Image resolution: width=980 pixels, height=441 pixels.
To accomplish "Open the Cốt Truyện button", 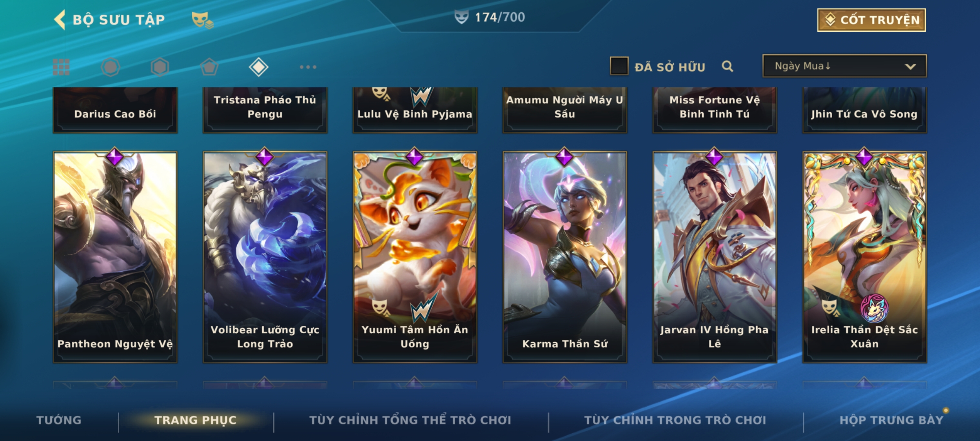I will (871, 20).
